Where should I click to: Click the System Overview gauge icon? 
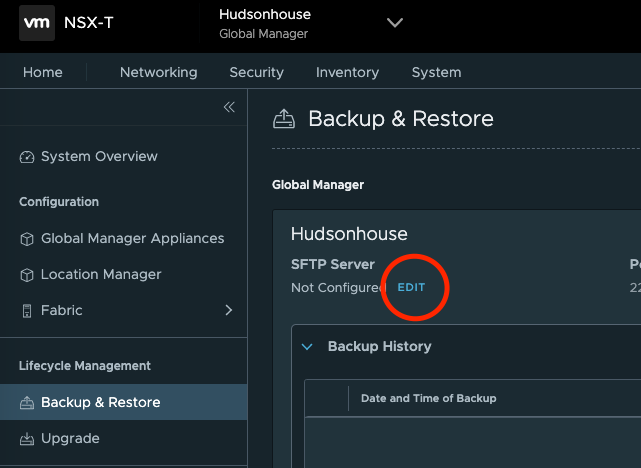pyautogui.click(x=27, y=157)
